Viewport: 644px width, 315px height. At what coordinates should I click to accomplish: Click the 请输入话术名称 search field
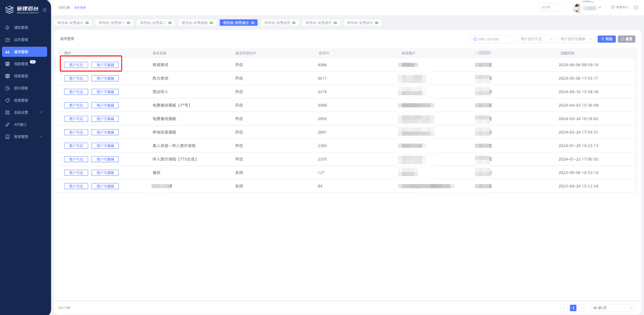point(495,39)
